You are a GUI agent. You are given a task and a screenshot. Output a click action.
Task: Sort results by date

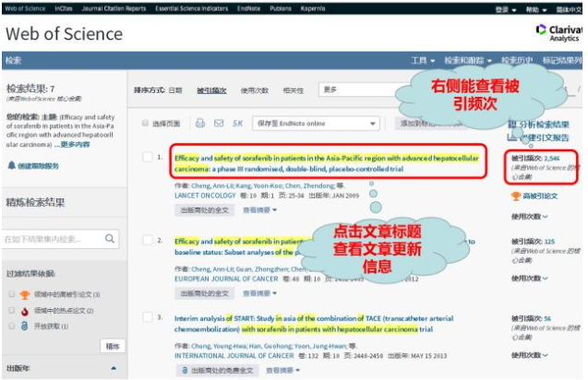click(x=175, y=90)
